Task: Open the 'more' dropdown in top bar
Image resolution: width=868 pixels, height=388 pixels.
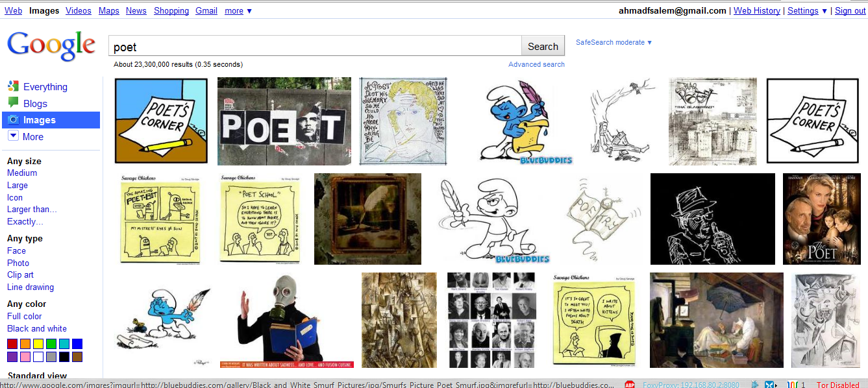Action: (x=238, y=11)
